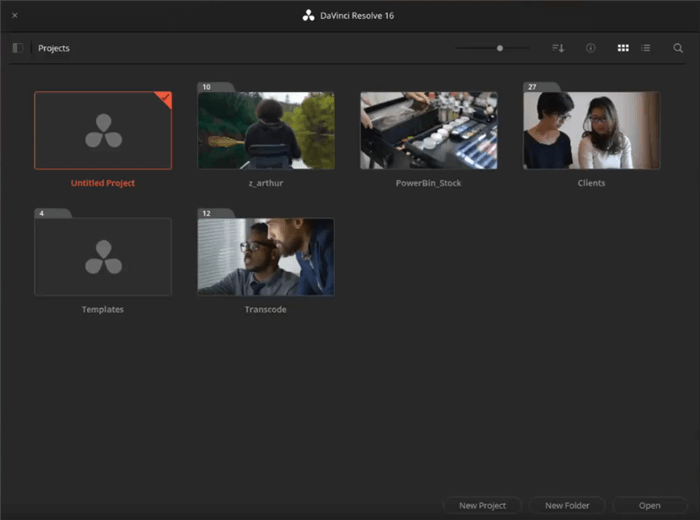Click the DaVinci Resolve logo in title
Image resolution: width=700 pixels, height=520 pixels.
(x=308, y=15)
